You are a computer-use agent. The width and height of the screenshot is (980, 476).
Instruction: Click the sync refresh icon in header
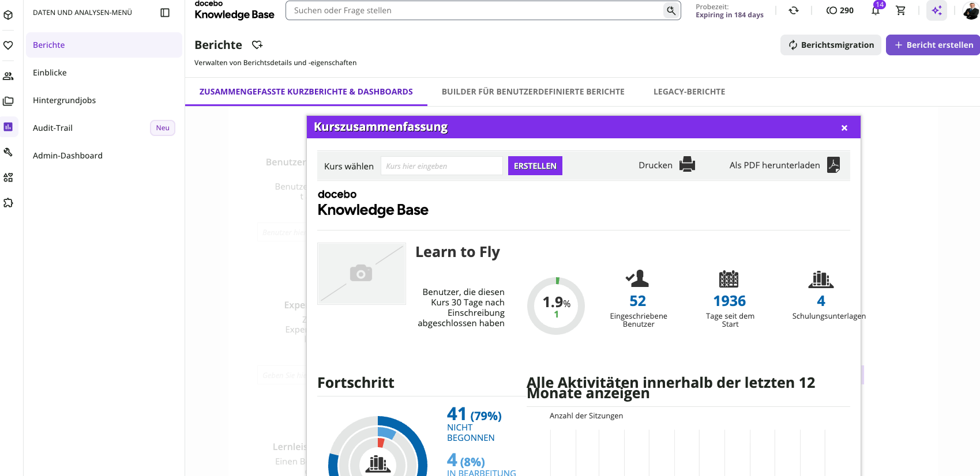794,10
